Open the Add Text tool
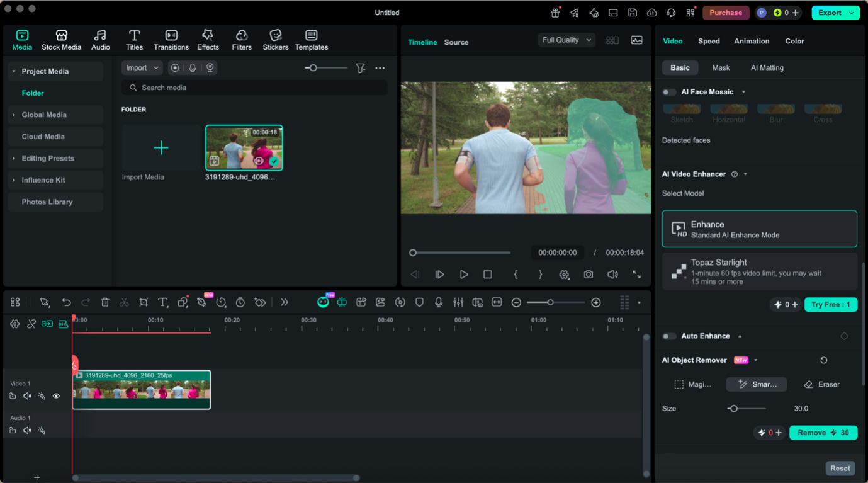Screen dimensions: 868x483 163,302
